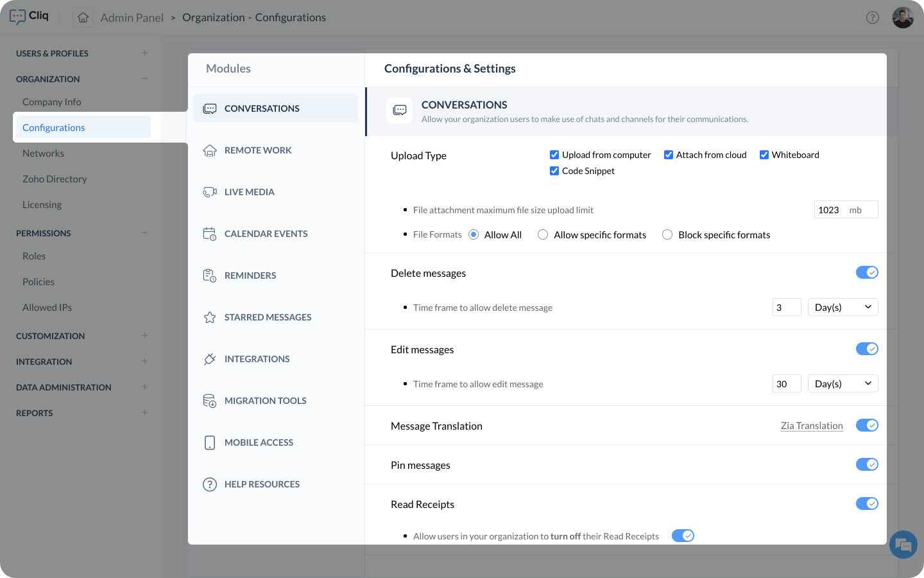Open the edit message Day(s) dropdown
Screen dimensions: 924x578
(x=842, y=384)
